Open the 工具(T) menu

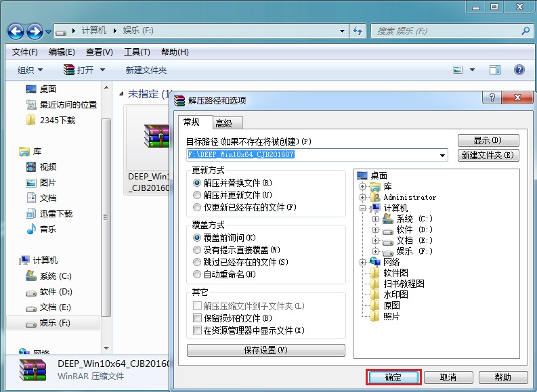pyautogui.click(x=137, y=52)
